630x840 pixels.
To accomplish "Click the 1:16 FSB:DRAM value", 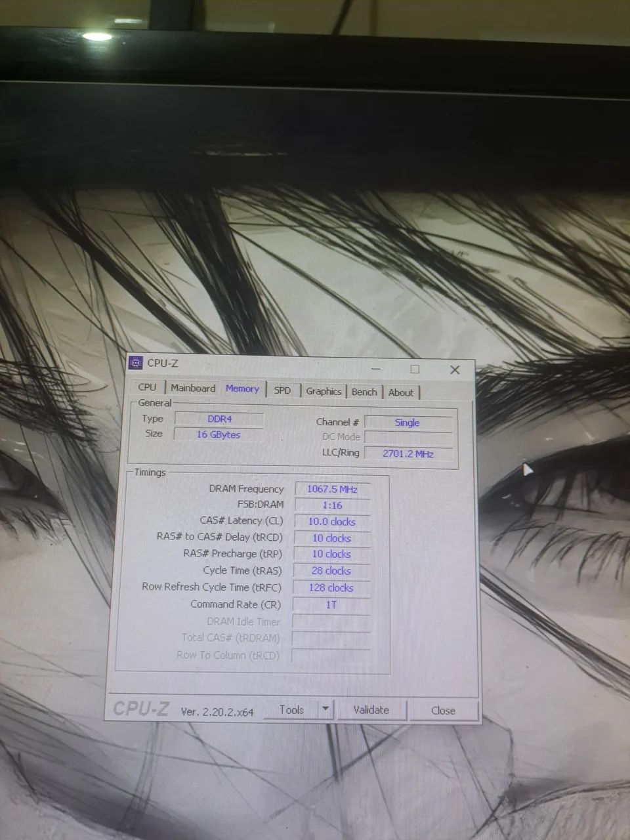I will [332, 505].
